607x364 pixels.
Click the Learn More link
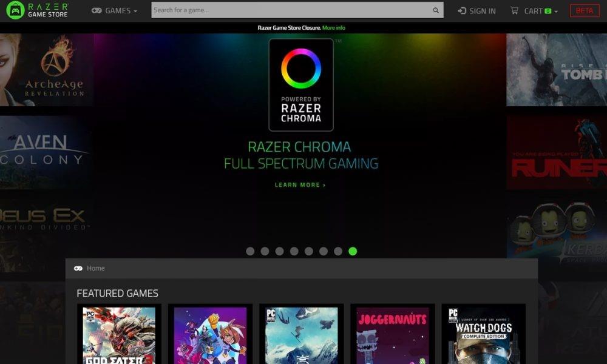point(300,185)
